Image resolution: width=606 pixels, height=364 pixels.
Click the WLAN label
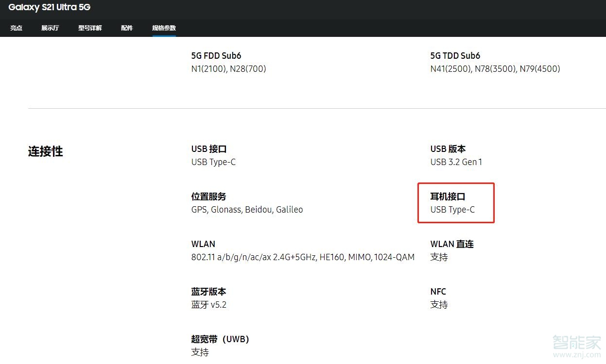[x=203, y=244]
